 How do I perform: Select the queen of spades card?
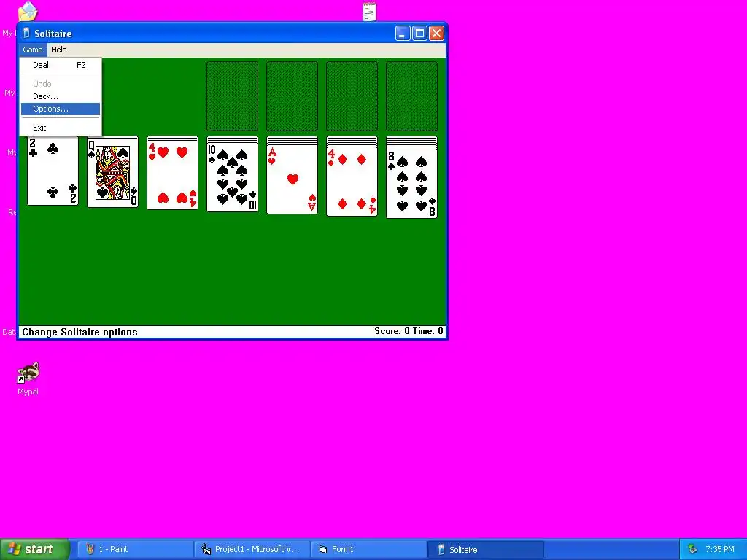point(113,172)
